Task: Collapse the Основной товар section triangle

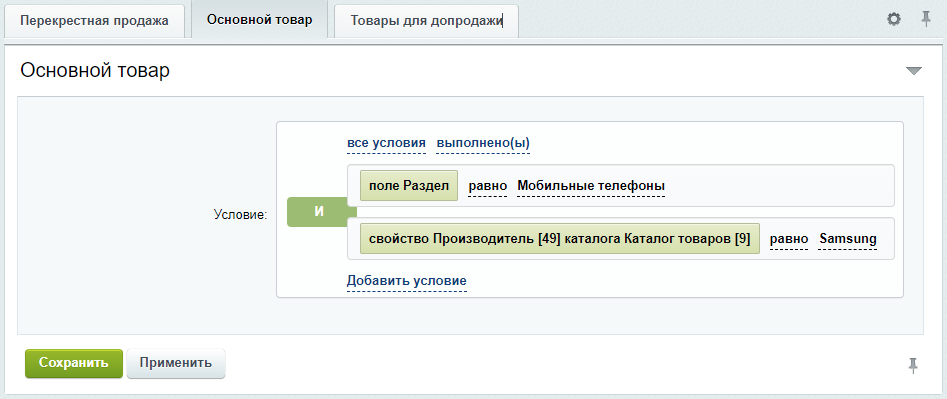Action: pyautogui.click(x=914, y=71)
